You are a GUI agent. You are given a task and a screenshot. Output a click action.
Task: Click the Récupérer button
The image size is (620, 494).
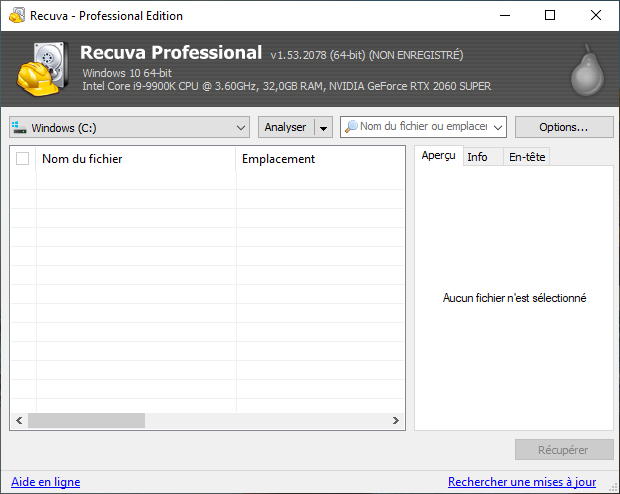(564, 450)
